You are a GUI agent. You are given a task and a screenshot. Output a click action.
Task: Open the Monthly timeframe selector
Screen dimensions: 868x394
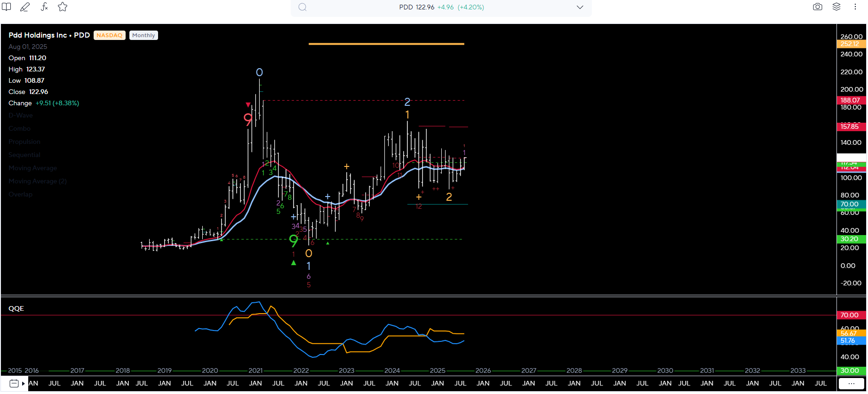pyautogui.click(x=143, y=35)
